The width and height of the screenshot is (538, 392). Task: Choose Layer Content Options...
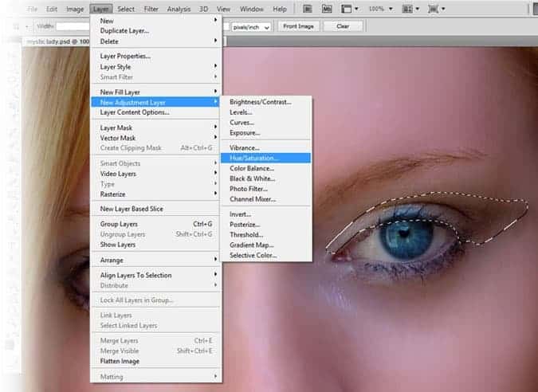[x=155, y=112]
